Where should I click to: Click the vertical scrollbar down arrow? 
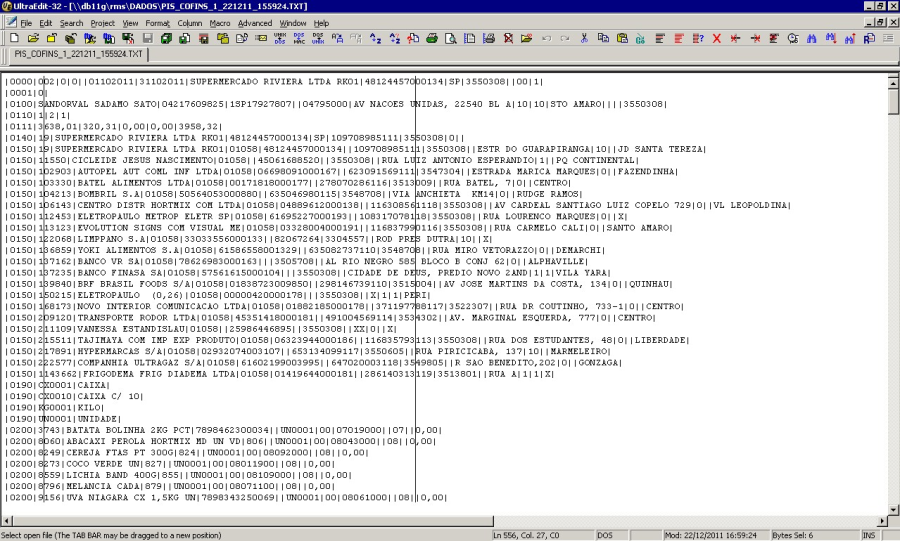tap(893, 509)
